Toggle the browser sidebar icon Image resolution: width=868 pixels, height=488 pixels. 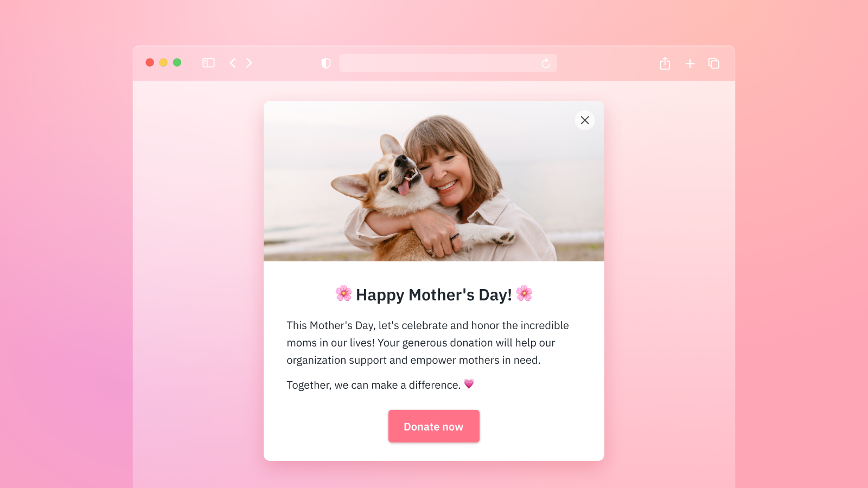click(208, 63)
